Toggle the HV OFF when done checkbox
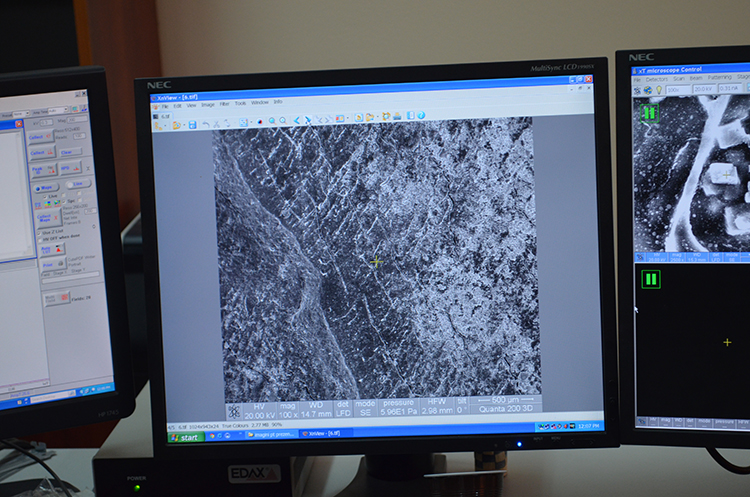 point(40,240)
